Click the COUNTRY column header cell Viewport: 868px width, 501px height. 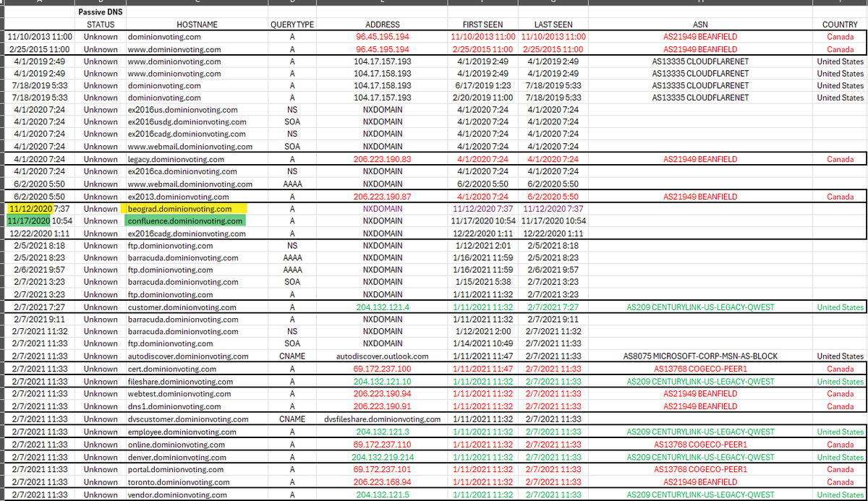pyautogui.click(x=840, y=25)
